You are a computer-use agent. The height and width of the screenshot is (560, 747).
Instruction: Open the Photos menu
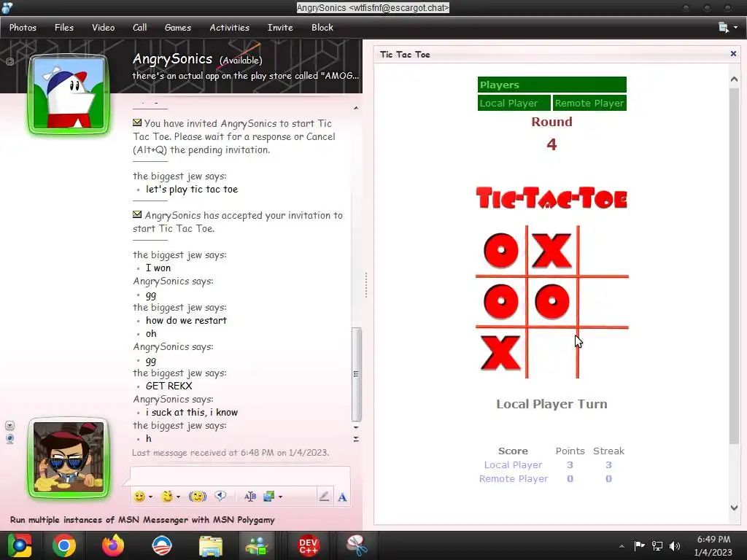pos(23,28)
